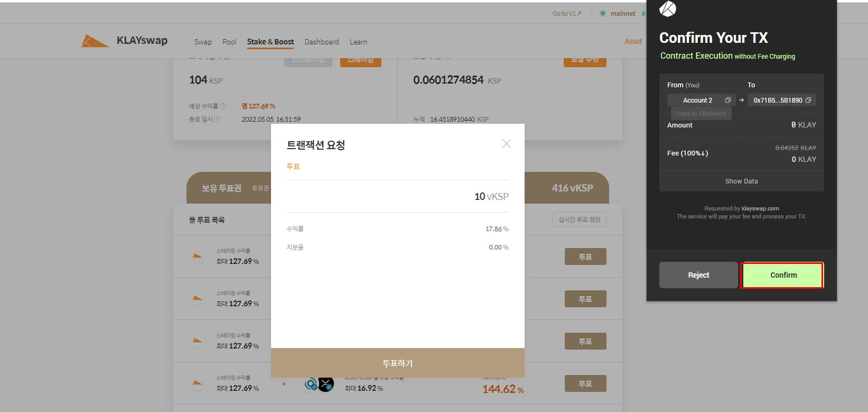Screen dimensions: 868x412
Task: Confirm the transaction in the wallet
Action: (x=783, y=275)
